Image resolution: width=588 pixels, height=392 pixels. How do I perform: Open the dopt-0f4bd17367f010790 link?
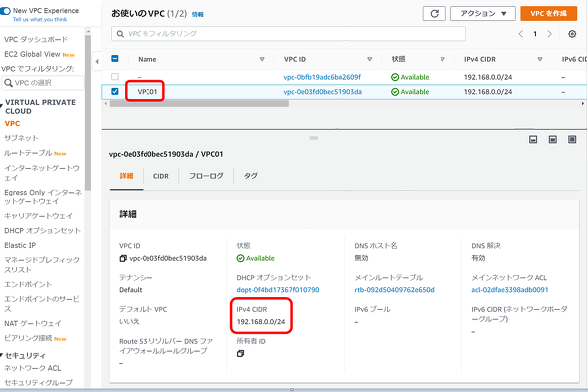pyautogui.click(x=278, y=290)
